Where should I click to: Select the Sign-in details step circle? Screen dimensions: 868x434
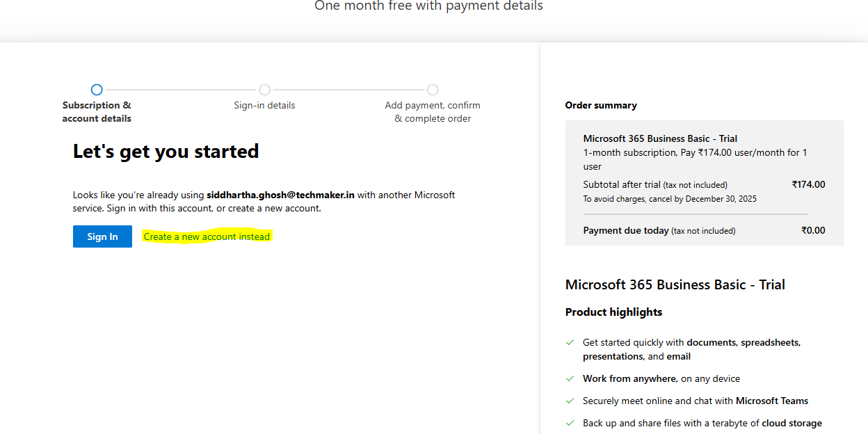tap(264, 90)
